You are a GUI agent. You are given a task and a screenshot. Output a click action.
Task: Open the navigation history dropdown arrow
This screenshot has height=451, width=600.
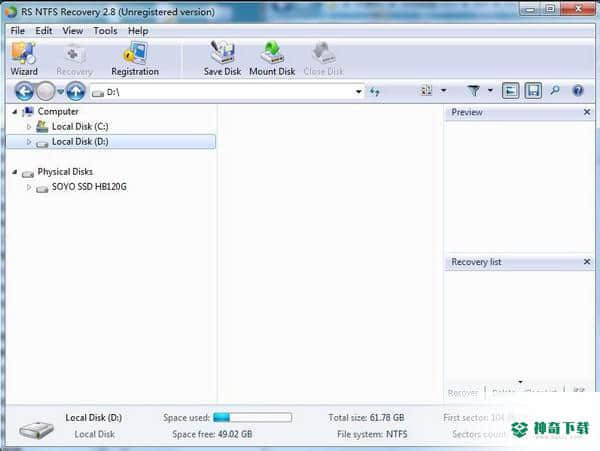point(60,92)
